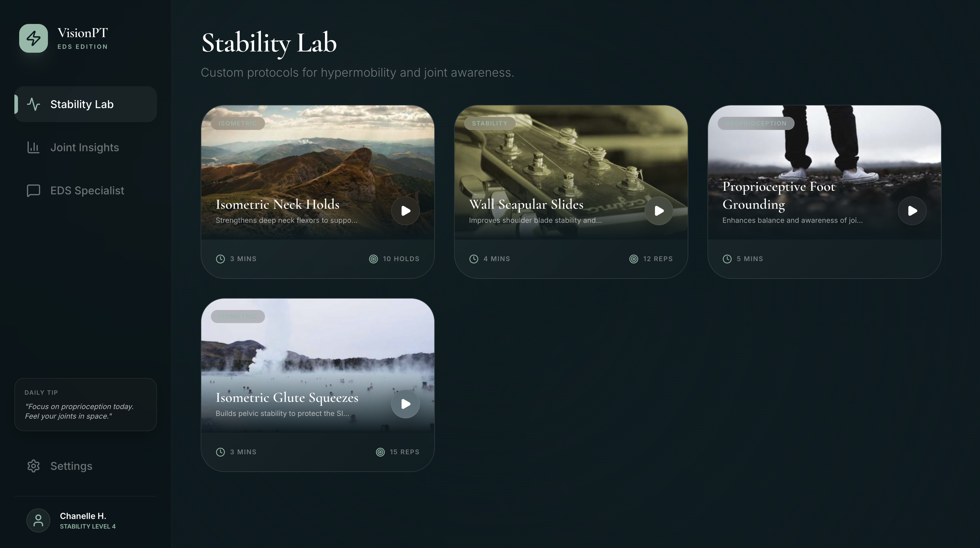
Task: Play the Wall Scapular Slides exercise
Action: coord(659,211)
